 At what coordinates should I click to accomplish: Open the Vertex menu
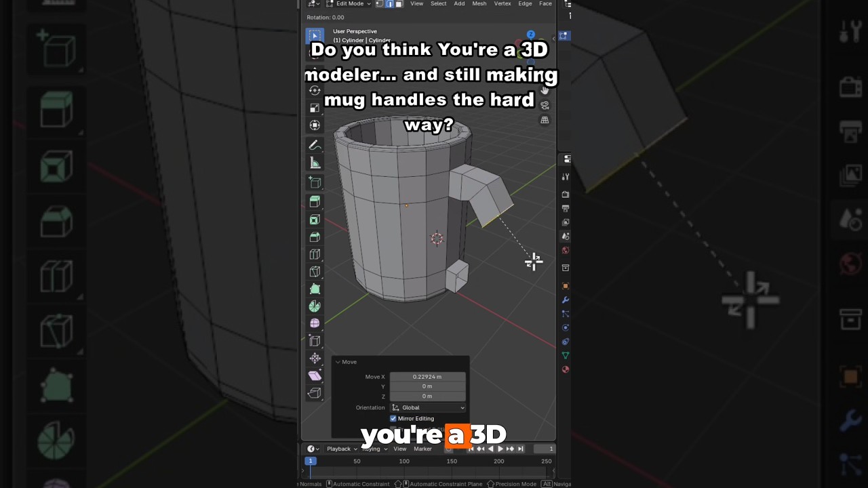pyautogui.click(x=502, y=4)
